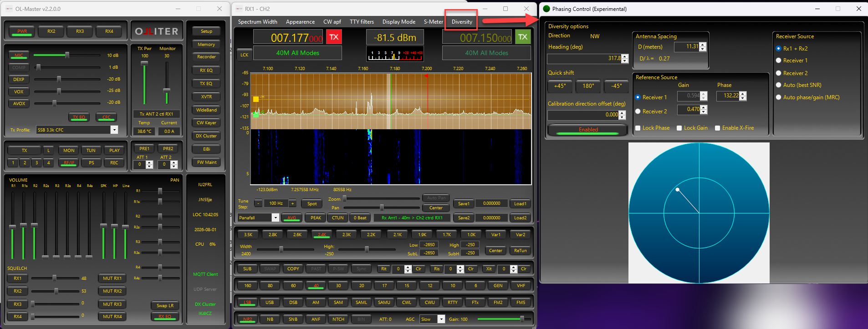
Task: Select the 2.8K filter width button
Action: pyautogui.click(x=273, y=235)
